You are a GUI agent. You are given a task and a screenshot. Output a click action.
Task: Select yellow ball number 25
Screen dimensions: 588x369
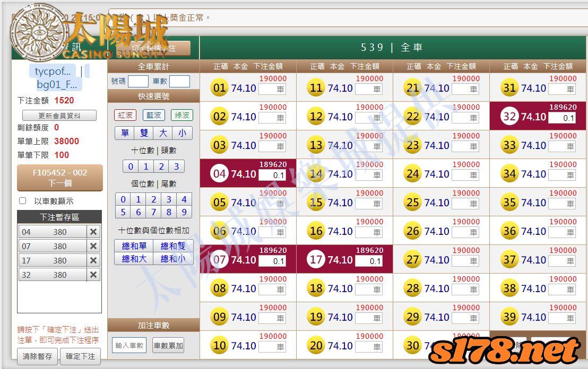[x=412, y=203]
